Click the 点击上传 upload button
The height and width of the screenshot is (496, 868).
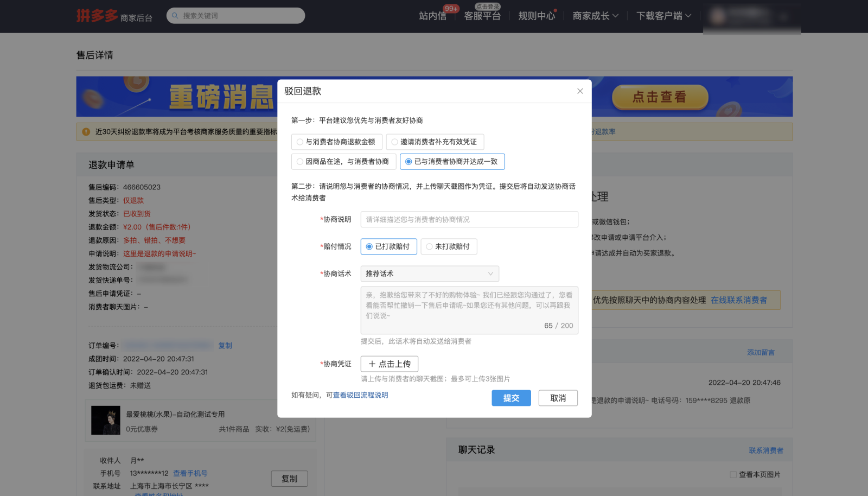[x=389, y=364]
